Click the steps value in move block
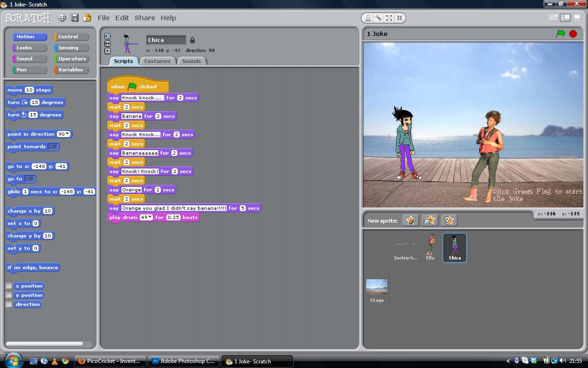 (x=29, y=90)
